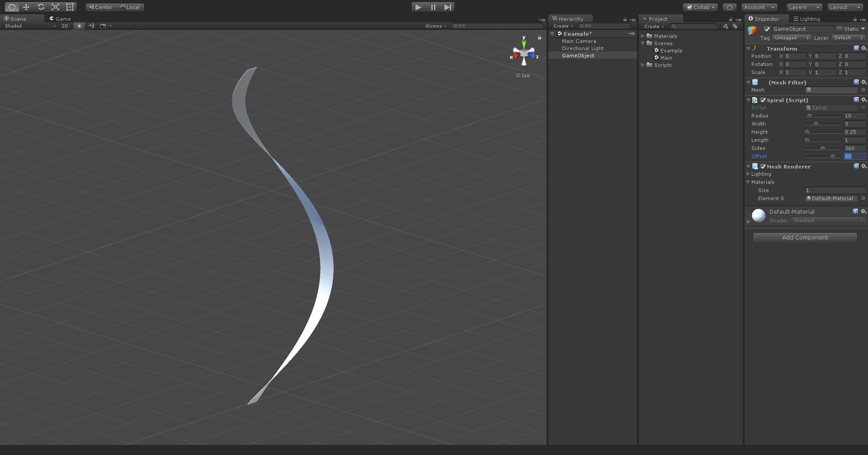Click Project search by label icon
This screenshot has width=868, height=455.
point(735,26)
